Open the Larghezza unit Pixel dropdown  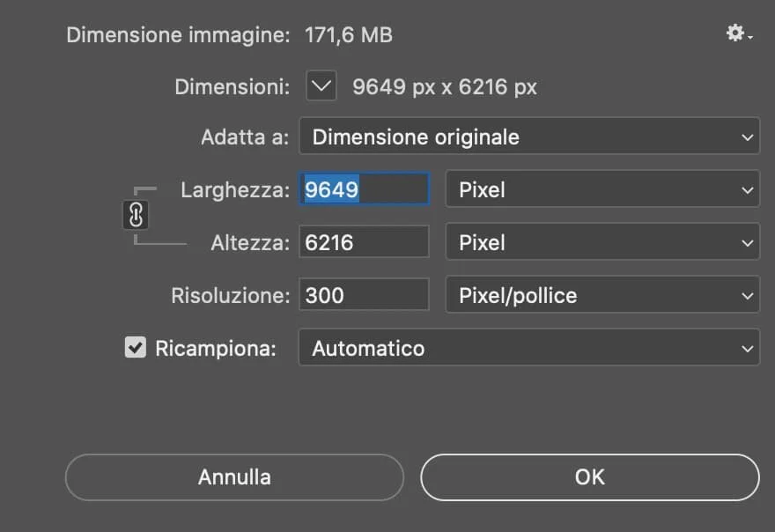(602, 188)
